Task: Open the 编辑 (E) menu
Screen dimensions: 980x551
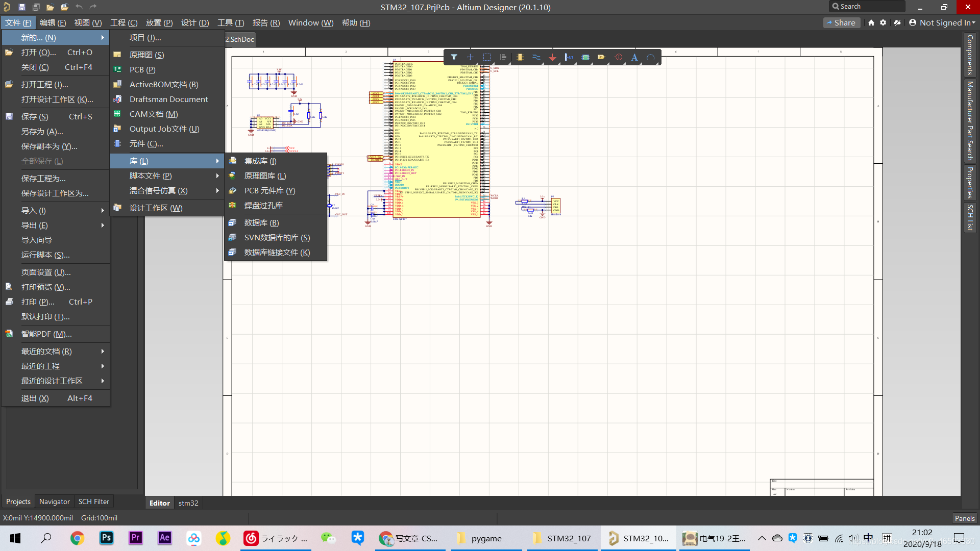Action: (x=53, y=23)
